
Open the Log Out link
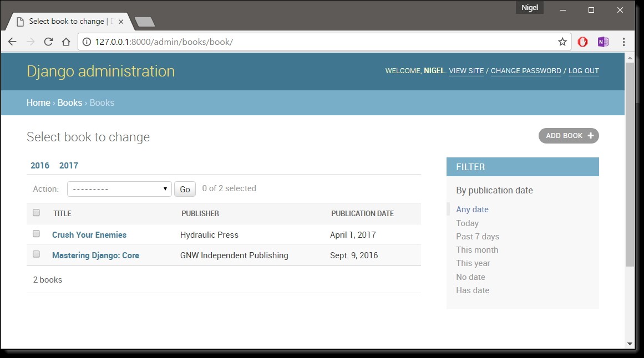(584, 71)
